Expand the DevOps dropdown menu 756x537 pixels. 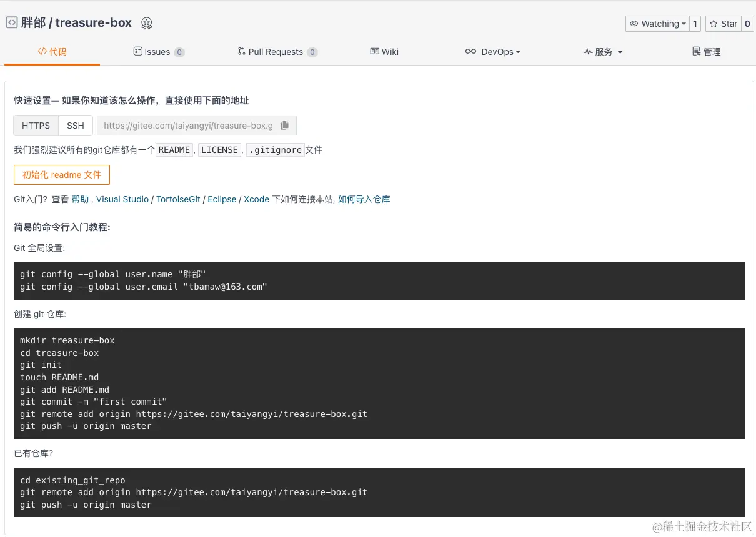tap(493, 52)
